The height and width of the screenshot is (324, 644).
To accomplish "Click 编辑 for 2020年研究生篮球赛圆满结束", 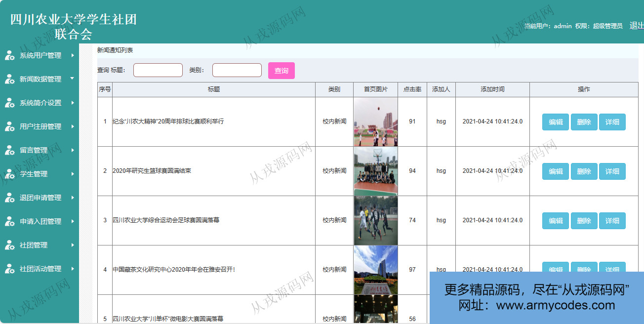I will tap(556, 171).
